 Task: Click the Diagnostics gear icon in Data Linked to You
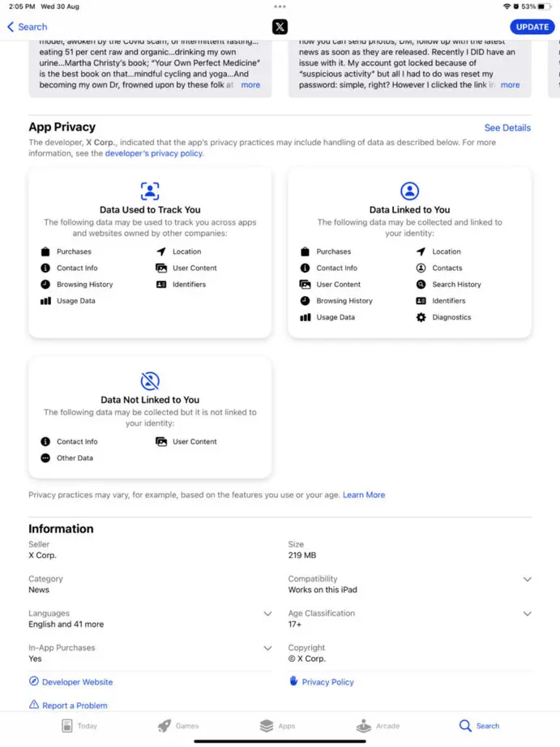(x=420, y=317)
